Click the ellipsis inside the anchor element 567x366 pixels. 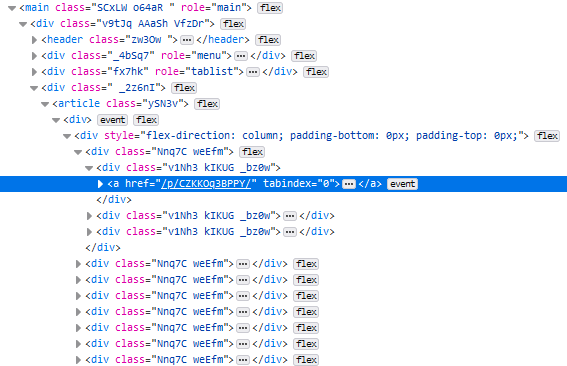349,184
